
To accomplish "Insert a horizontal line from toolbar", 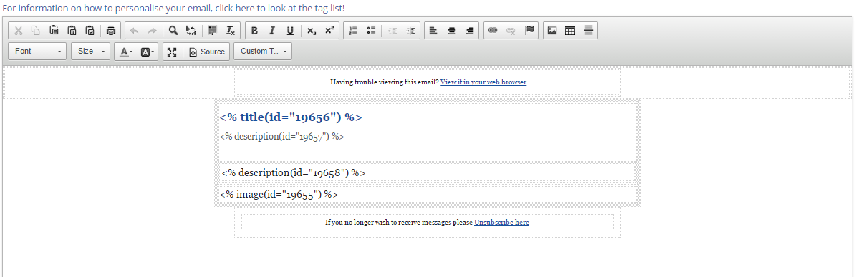I will pos(589,31).
